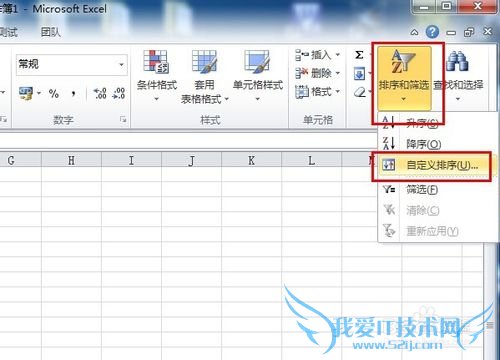Choose Sort Descending (降序) in menu
Screen dimensions: 500x360
click(437, 144)
